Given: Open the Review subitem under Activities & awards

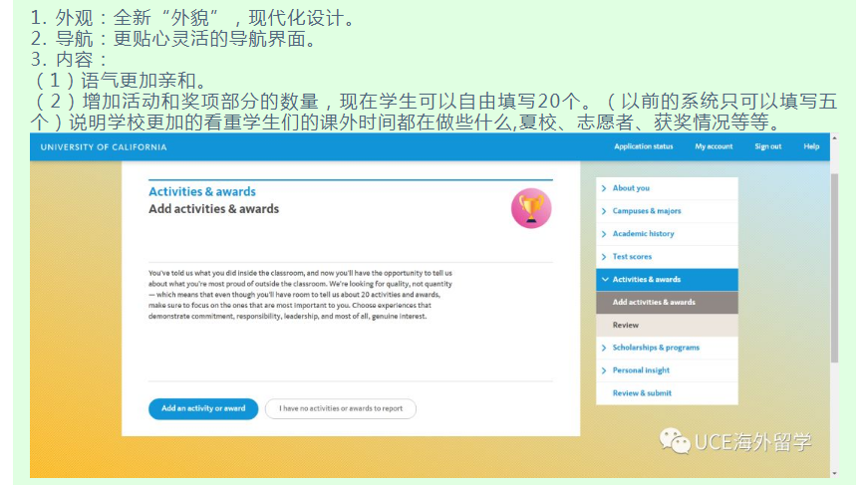Looking at the screenshot, I should tap(626, 326).
